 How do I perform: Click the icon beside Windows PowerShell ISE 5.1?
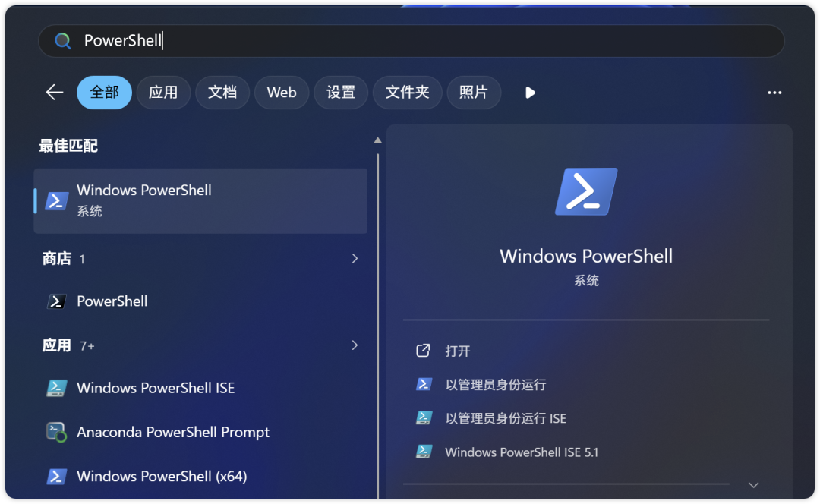click(424, 452)
